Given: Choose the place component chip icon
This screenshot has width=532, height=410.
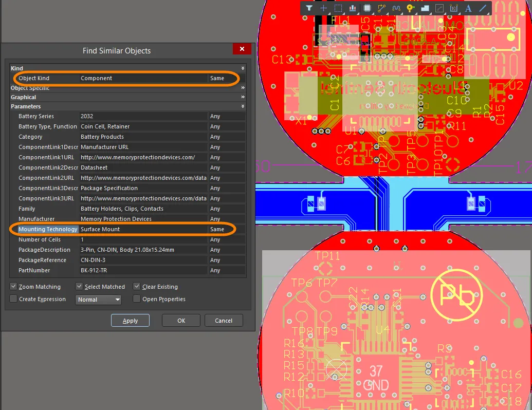Looking at the screenshot, I should pyautogui.click(x=367, y=8).
